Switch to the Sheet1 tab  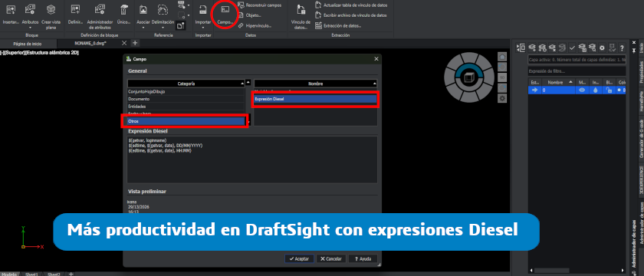(31, 274)
